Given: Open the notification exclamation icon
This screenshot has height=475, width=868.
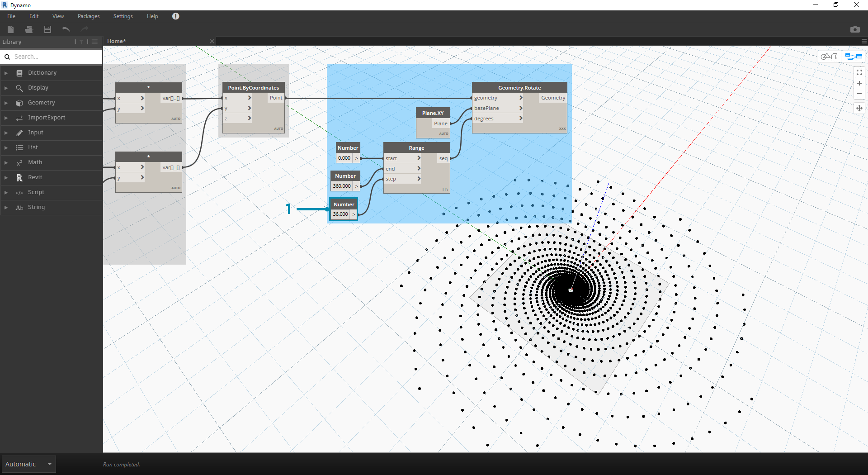Looking at the screenshot, I should point(176,16).
